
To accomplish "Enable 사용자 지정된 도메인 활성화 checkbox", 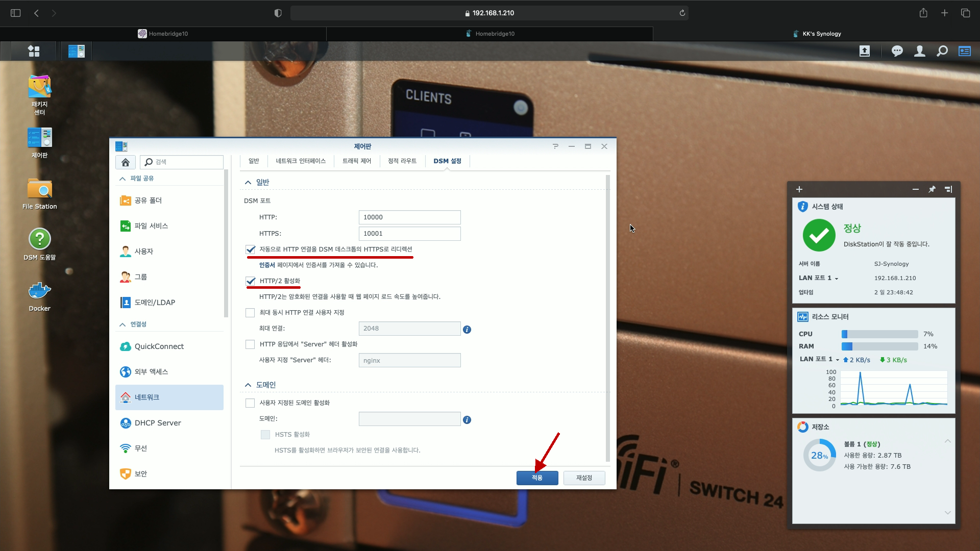I will [x=250, y=403].
